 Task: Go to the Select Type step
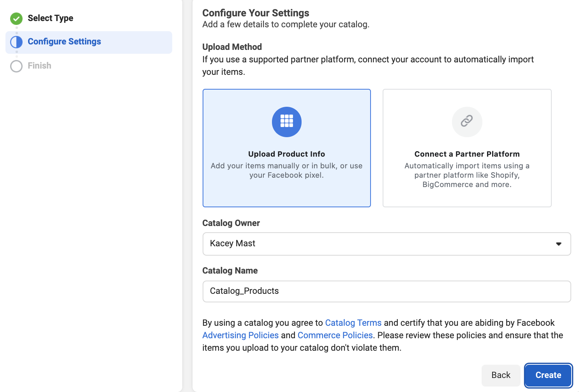(x=50, y=18)
